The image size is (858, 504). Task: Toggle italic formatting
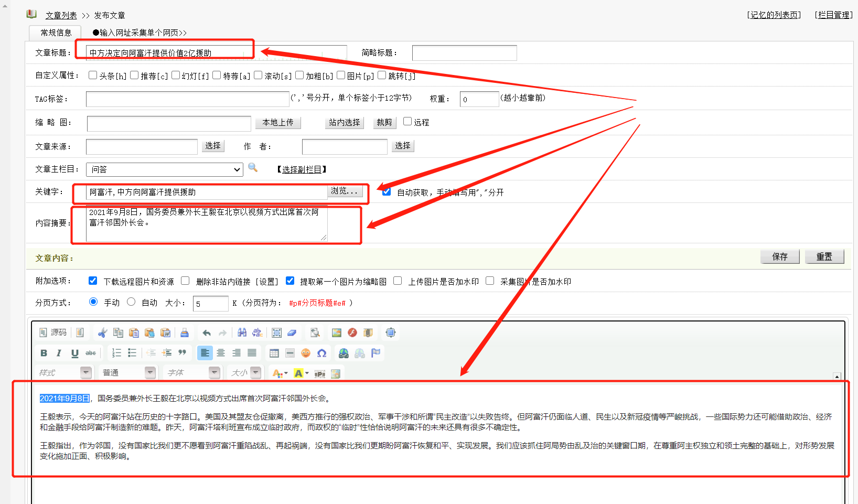(59, 353)
